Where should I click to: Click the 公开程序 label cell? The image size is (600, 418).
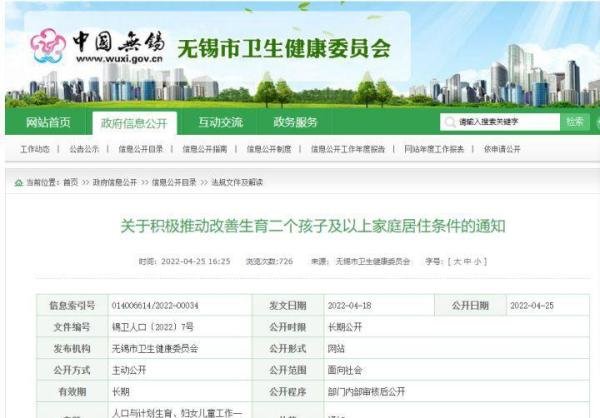[288, 392]
